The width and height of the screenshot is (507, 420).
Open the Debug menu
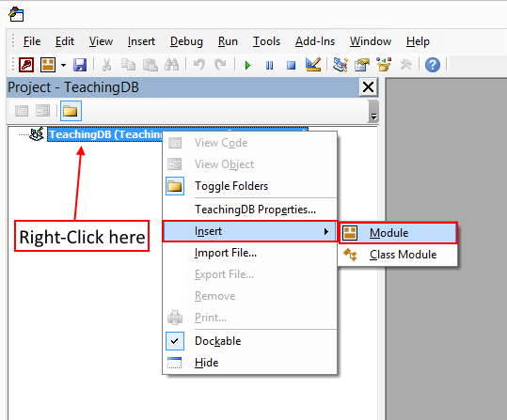(186, 41)
